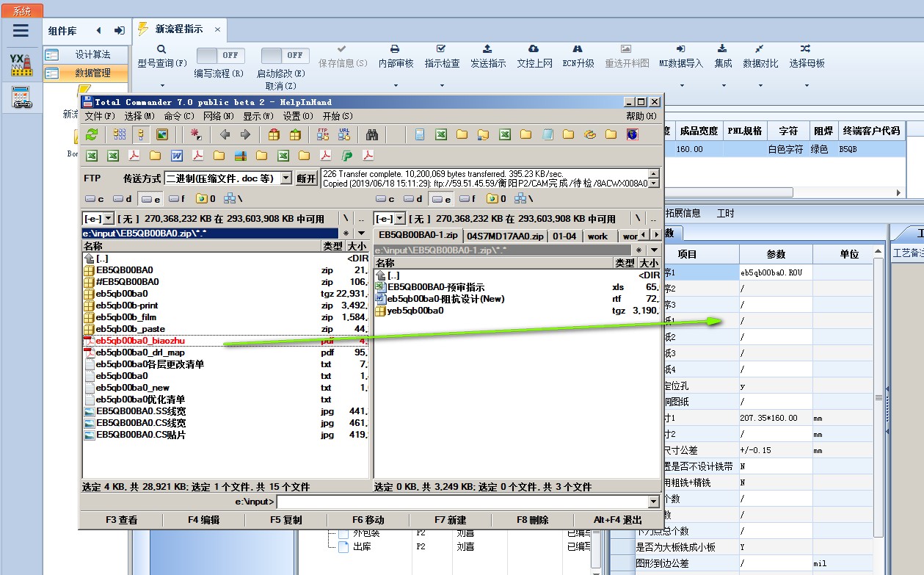924x575 pixels.
Task: Select FTP drive 0 in the right panel
Action: coord(496,198)
